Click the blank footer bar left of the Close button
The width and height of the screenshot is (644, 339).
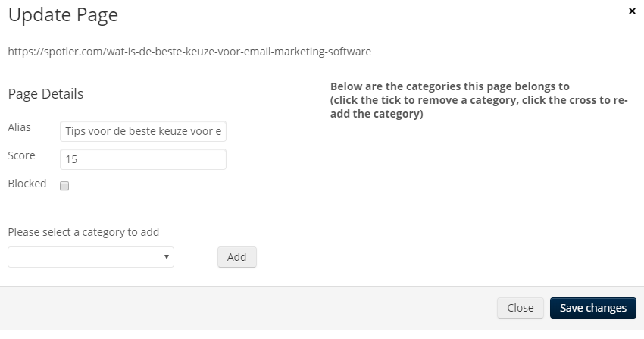tap(246, 308)
